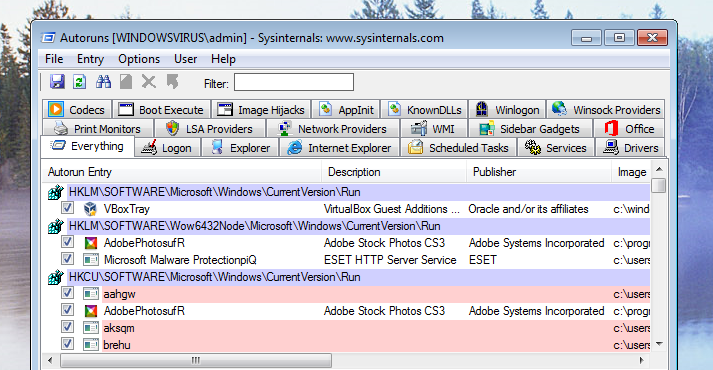Untick the brehu entry checkbox
This screenshot has height=370, width=713.
67,344
